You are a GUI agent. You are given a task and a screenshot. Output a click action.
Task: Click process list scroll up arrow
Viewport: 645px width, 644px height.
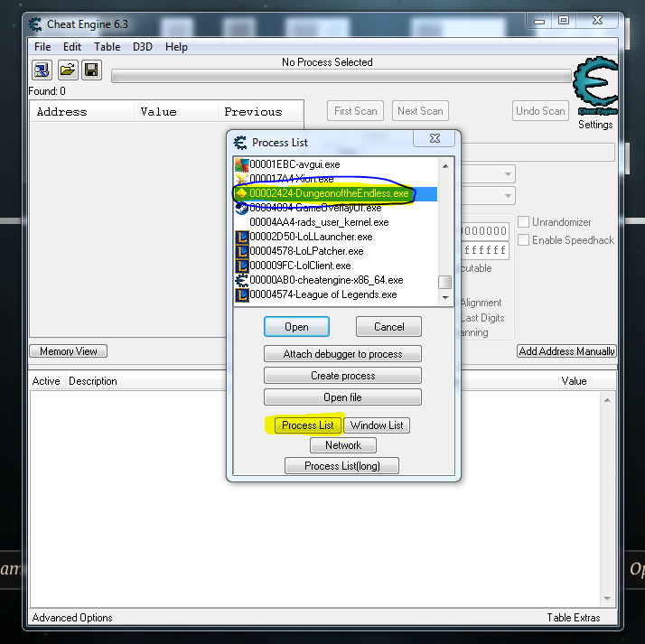(x=445, y=166)
